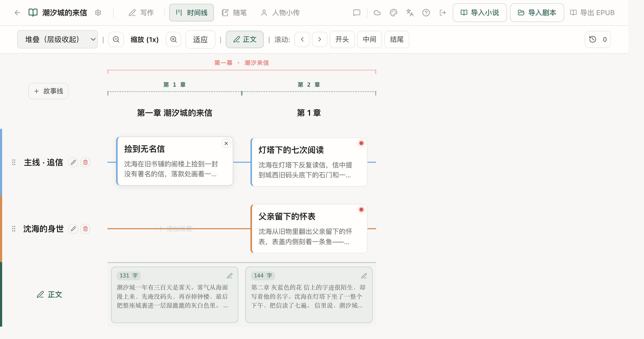Go back using the left arrow
The image size is (644, 339).
point(17,13)
